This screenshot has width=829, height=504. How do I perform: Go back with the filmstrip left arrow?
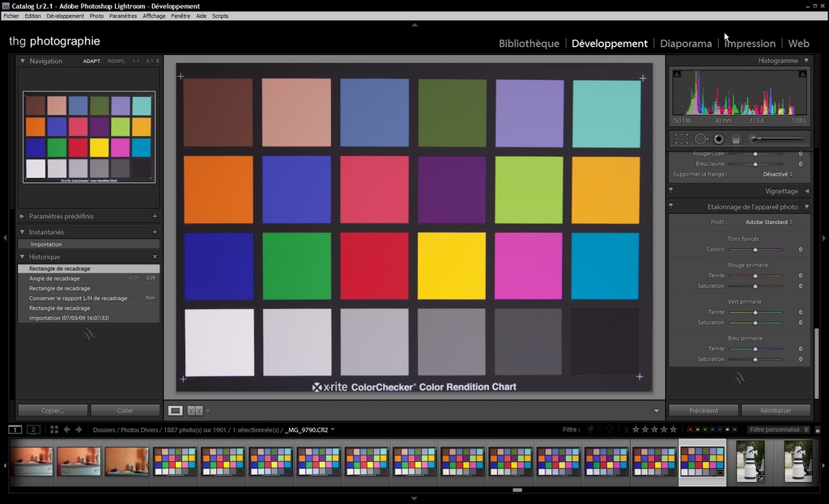coord(66,430)
